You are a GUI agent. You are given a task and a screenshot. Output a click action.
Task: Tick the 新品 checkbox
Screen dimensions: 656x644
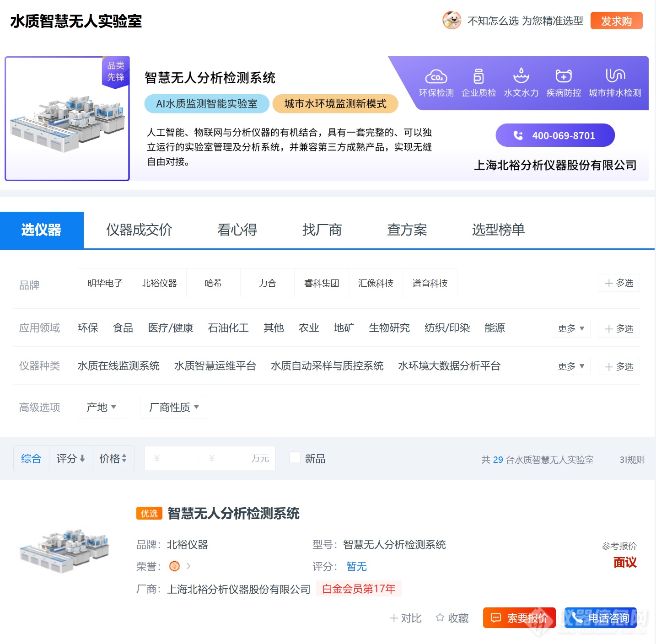tap(295, 458)
